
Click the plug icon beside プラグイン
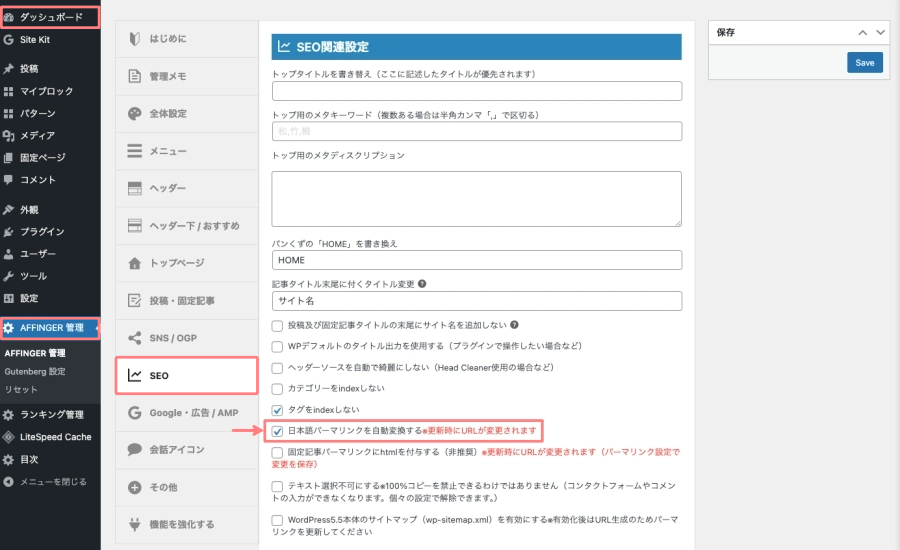[9, 232]
